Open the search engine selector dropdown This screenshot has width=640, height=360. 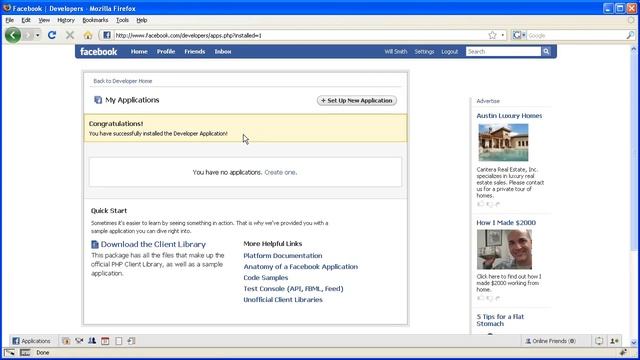[519, 35]
